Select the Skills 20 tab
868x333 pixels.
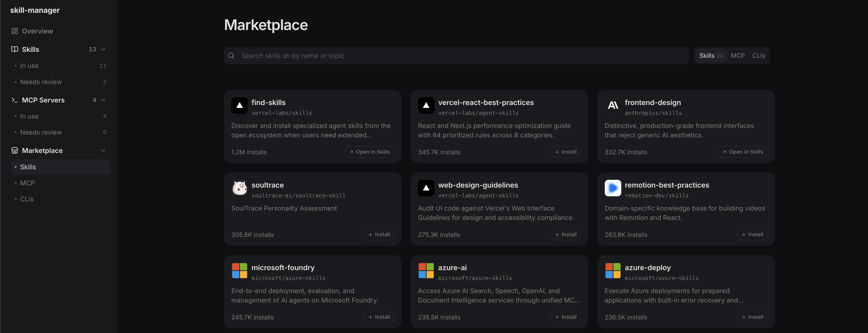click(x=711, y=55)
